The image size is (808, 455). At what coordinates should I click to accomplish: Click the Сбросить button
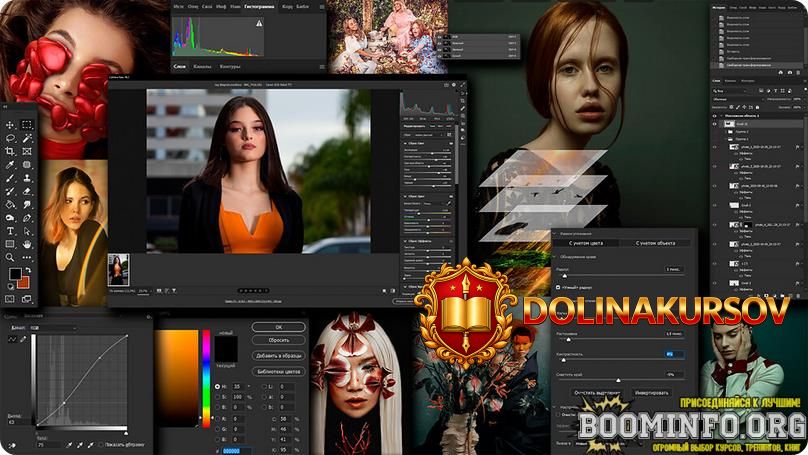[x=278, y=341]
